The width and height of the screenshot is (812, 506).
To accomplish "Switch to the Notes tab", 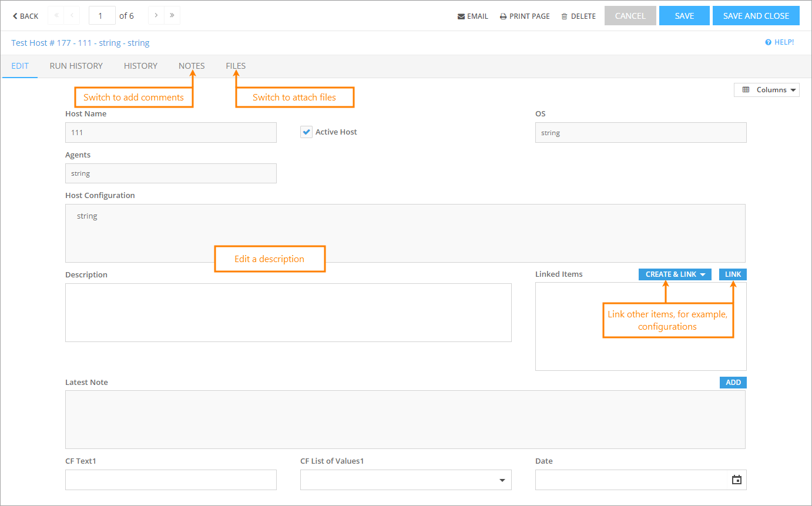I will click(x=192, y=66).
